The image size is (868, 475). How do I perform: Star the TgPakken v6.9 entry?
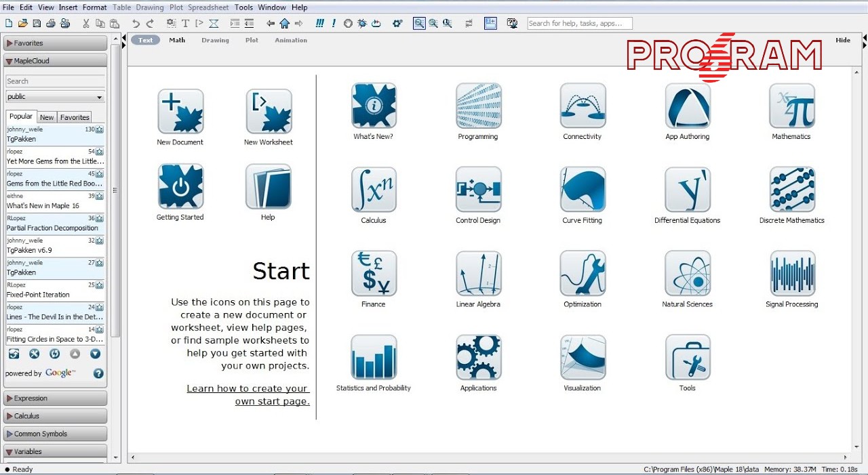[x=100, y=241]
